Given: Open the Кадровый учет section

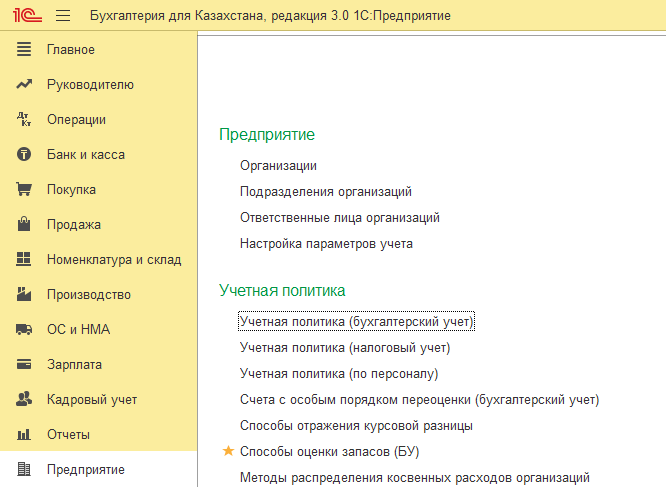Looking at the screenshot, I should coord(92,400).
